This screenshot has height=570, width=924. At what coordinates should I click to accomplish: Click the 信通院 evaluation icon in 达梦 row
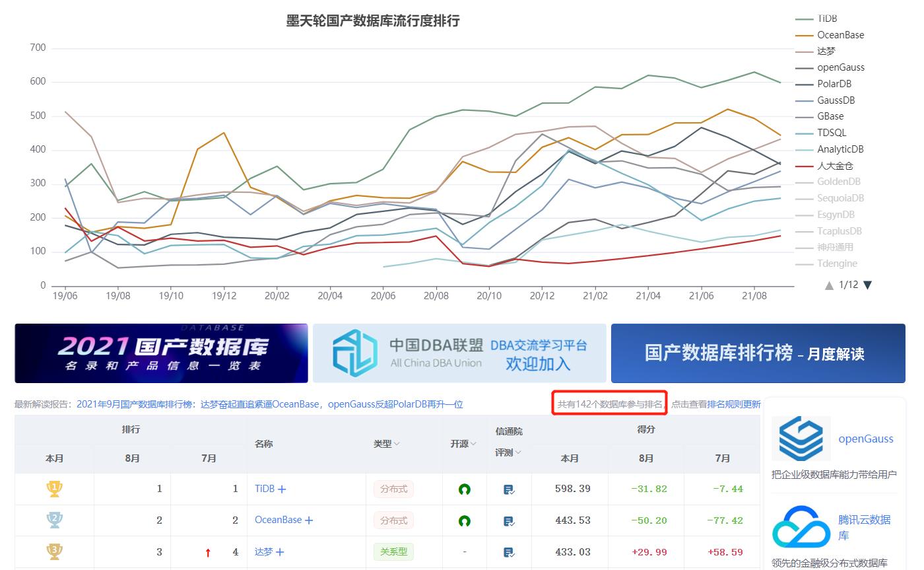click(509, 552)
